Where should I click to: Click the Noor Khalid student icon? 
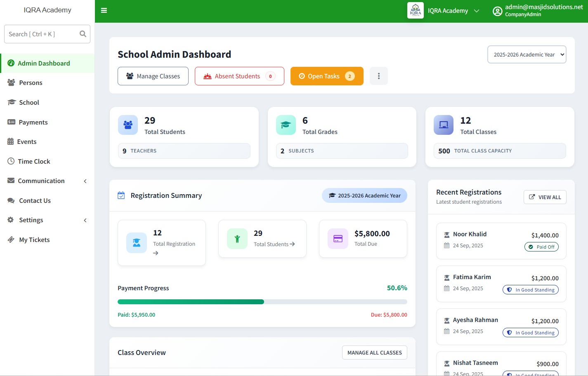pyautogui.click(x=446, y=235)
